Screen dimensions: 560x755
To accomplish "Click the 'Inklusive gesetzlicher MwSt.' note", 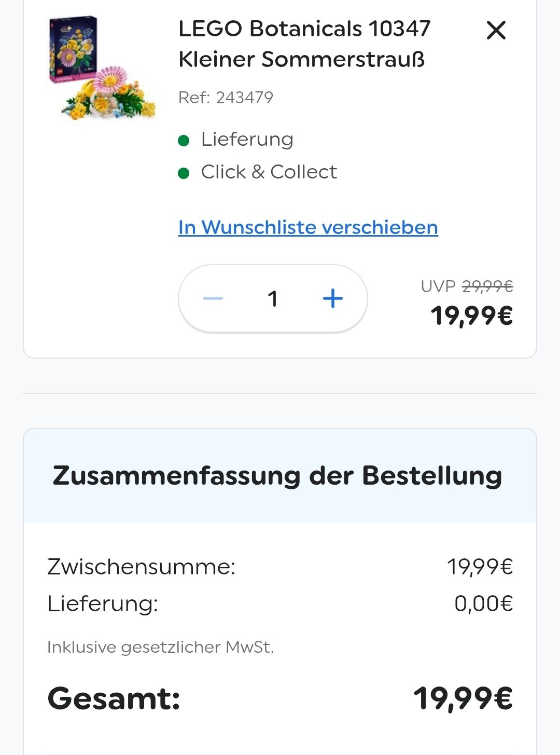I will pyautogui.click(x=161, y=647).
